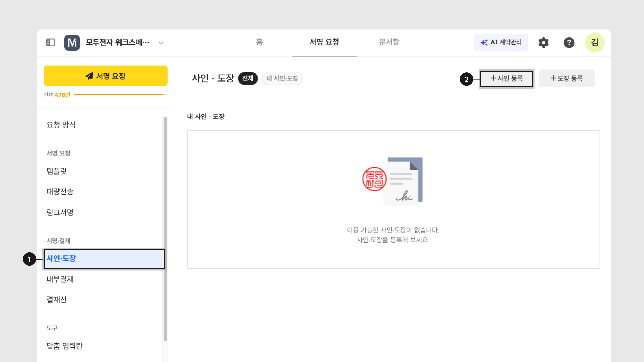The height and width of the screenshot is (362, 644).
Task: Expand the workspace dropdown chevron
Action: [x=161, y=43]
